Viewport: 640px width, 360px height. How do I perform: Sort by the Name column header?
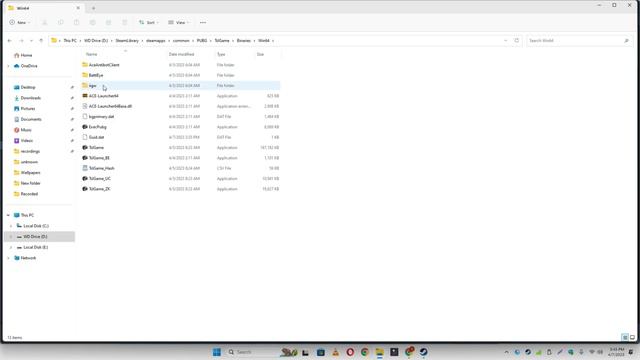(x=91, y=54)
